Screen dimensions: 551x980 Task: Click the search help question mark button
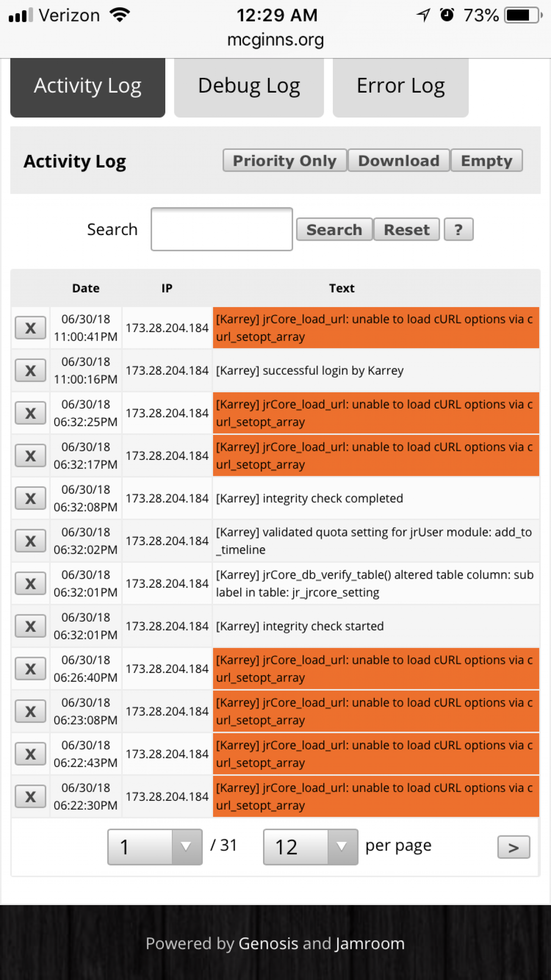[x=458, y=229]
